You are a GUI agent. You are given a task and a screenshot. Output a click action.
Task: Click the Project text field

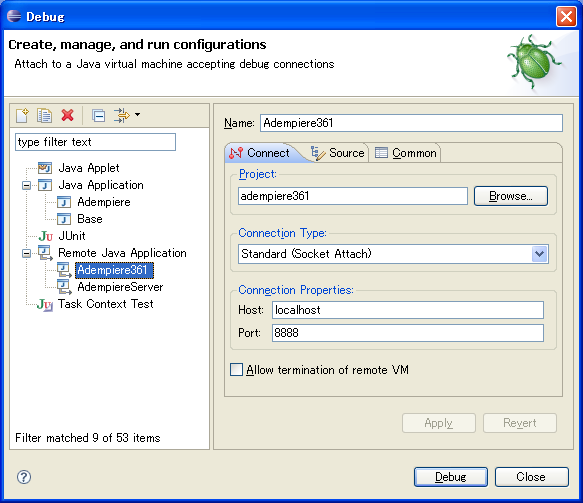click(x=353, y=196)
